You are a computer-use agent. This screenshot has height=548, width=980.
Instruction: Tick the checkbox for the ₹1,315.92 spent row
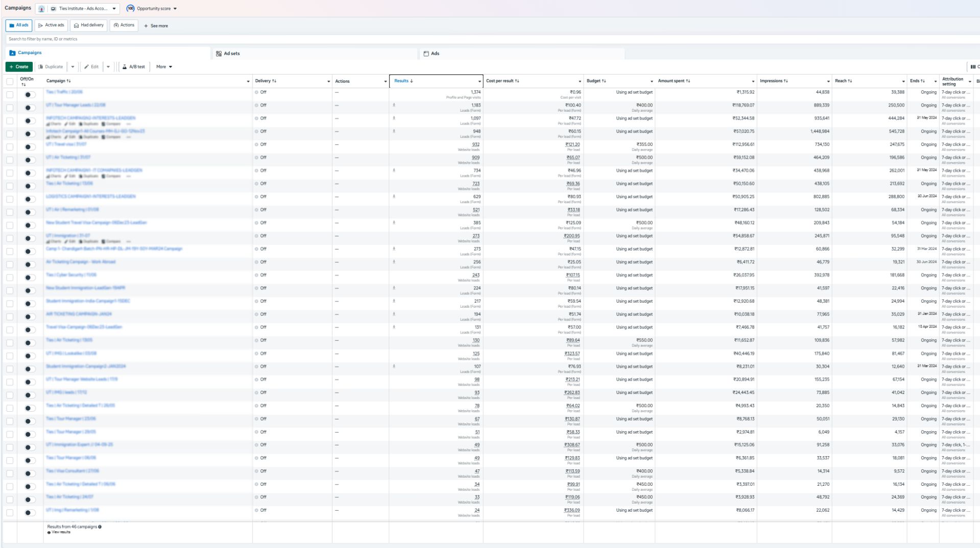point(10,94)
